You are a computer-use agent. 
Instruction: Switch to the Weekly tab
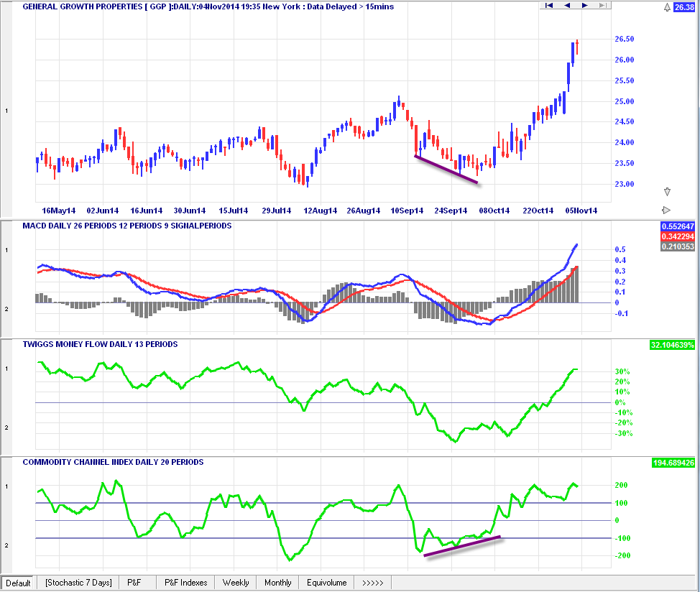tap(236, 583)
